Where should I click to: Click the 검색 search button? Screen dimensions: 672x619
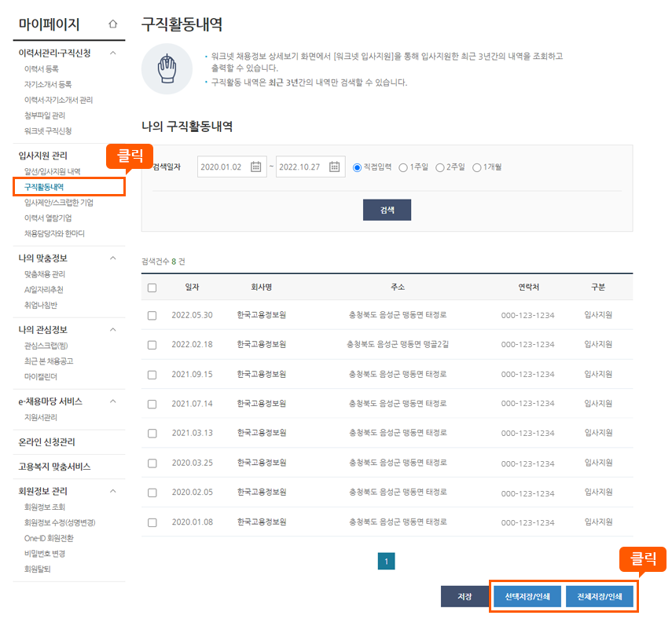coord(386,210)
